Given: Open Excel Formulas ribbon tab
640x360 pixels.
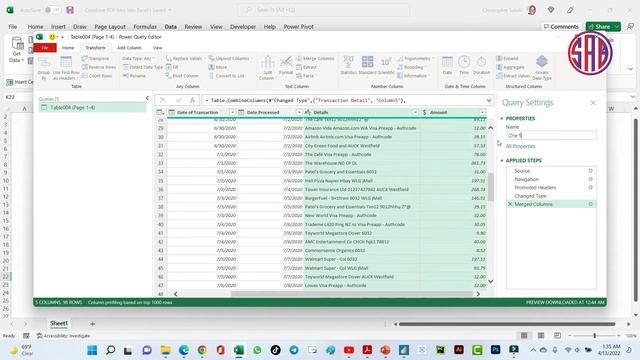Looking at the screenshot, I should pyautogui.click(x=145, y=27).
